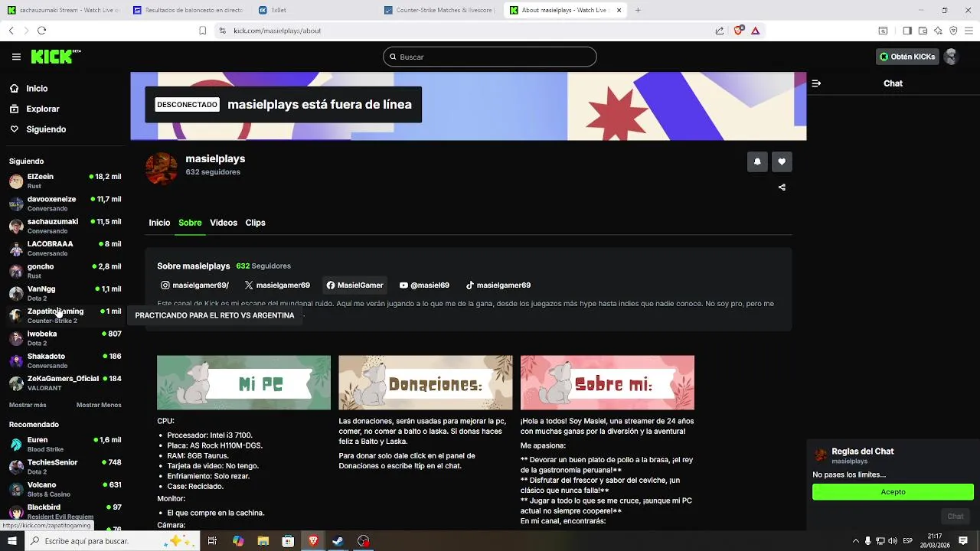Click the masielplays profile avatar

coord(162,168)
